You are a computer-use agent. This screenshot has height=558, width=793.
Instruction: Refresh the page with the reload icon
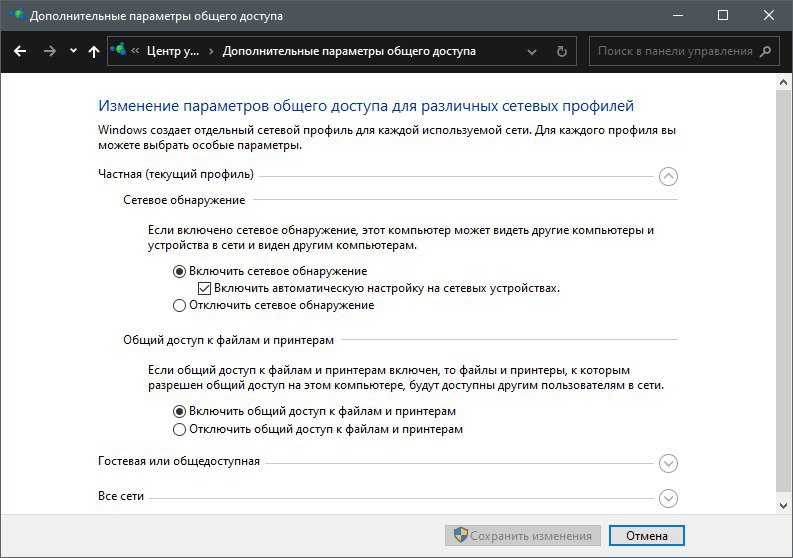(x=561, y=51)
